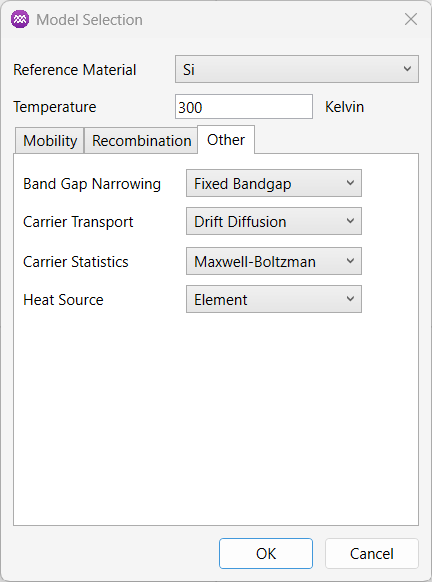Click the Carrier Statistics label text
The width and height of the screenshot is (432, 582).
coord(76,262)
